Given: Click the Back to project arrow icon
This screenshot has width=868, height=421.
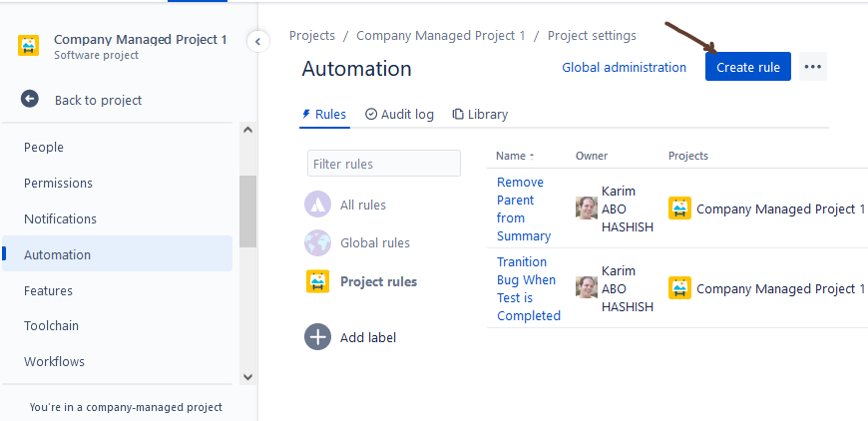Looking at the screenshot, I should point(30,99).
